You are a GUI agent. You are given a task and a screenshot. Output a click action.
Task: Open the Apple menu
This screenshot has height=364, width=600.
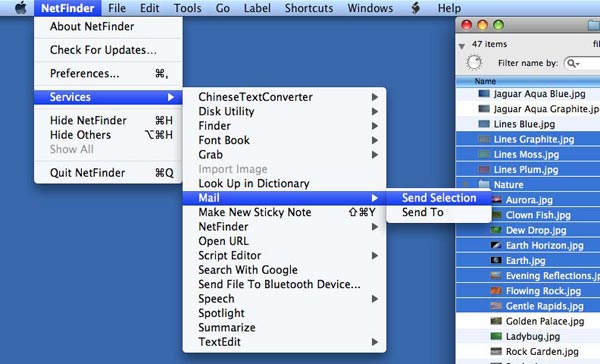[21, 8]
